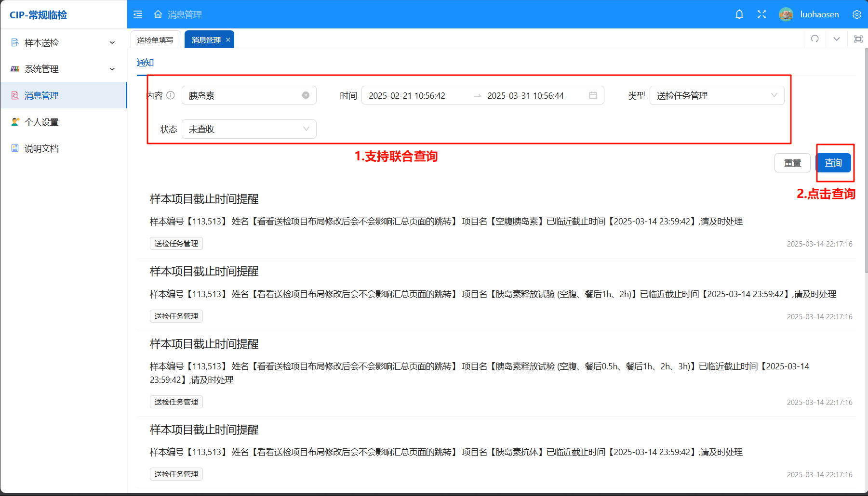Click the info icon beside 内容
The width and height of the screenshot is (868, 496).
point(171,95)
